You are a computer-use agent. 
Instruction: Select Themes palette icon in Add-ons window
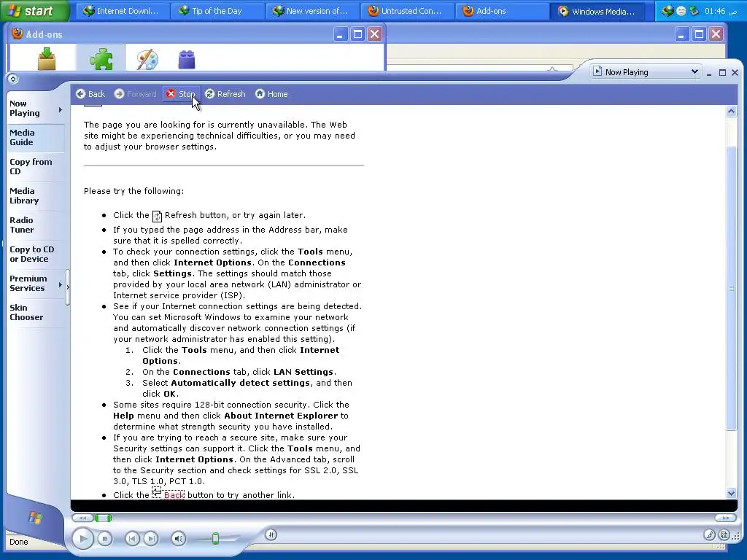coord(147,60)
